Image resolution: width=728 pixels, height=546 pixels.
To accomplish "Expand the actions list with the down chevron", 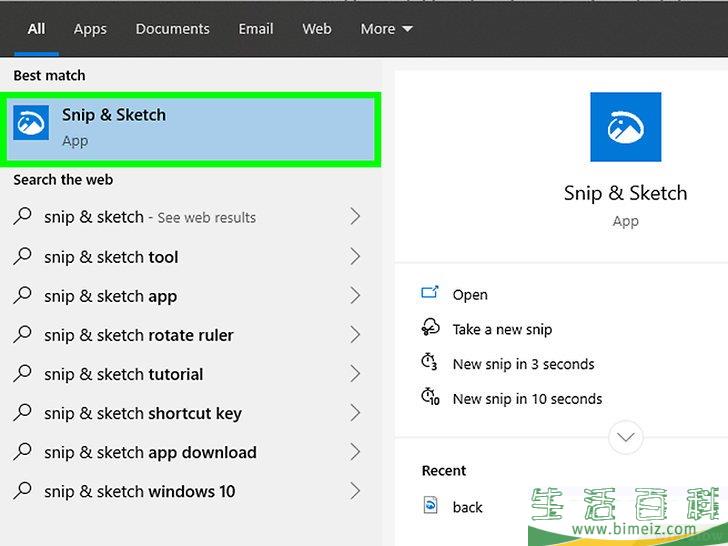I will tap(626, 437).
